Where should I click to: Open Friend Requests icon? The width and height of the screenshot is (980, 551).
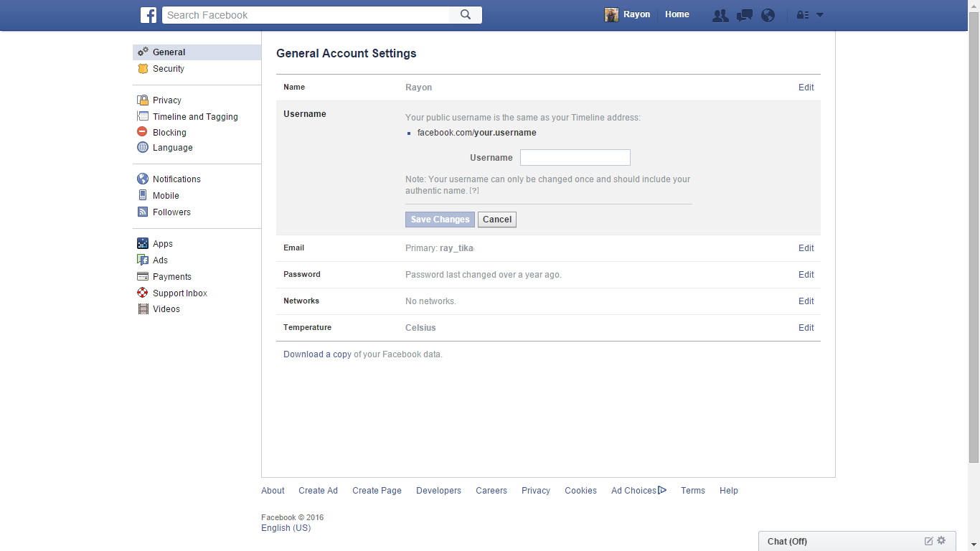(x=720, y=15)
